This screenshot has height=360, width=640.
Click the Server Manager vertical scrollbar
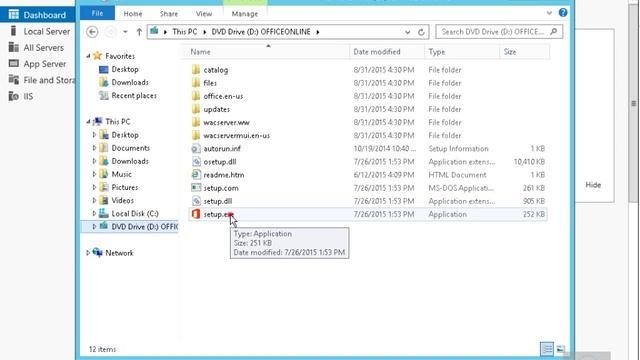click(x=633, y=102)
